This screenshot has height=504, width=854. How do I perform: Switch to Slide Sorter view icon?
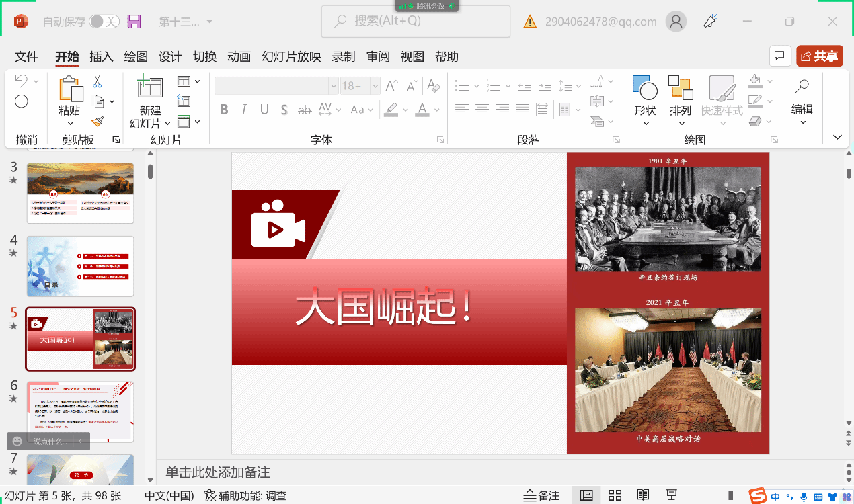[615, 495]
